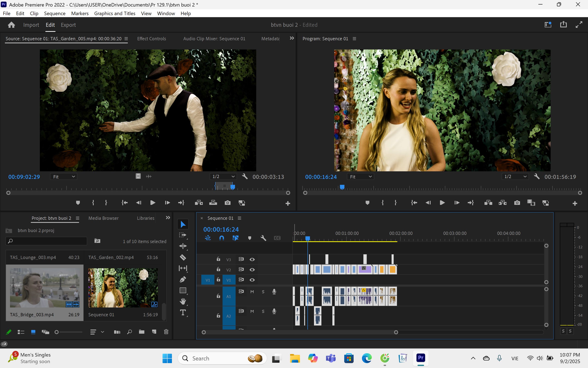Create New Bin in Project panel
588x368 pixels.
tap(142, 332)
